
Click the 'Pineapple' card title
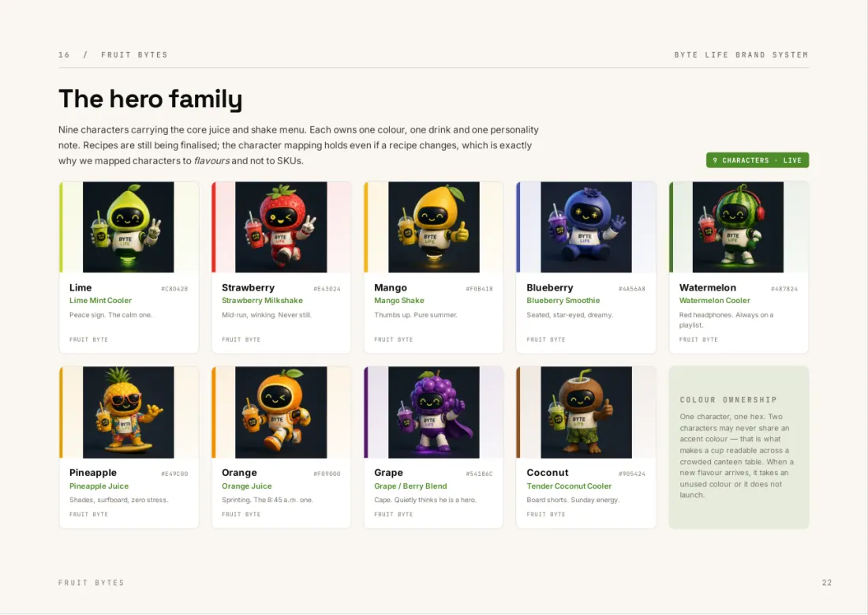tap(93, 473)
